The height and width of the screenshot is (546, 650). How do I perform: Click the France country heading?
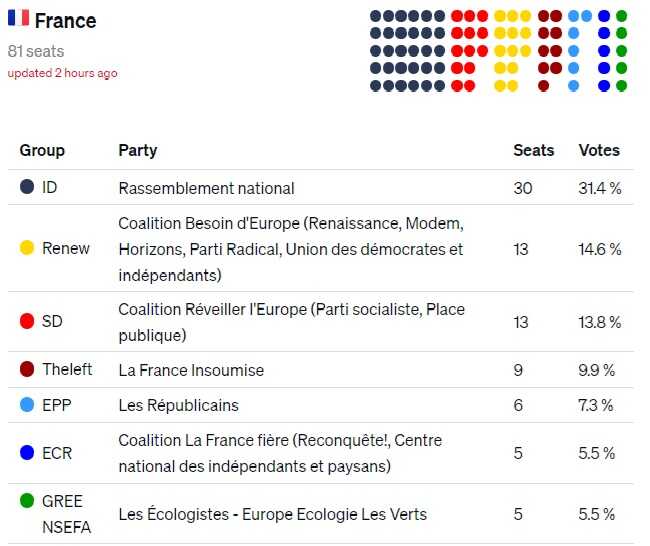click(x=65, y=20)
